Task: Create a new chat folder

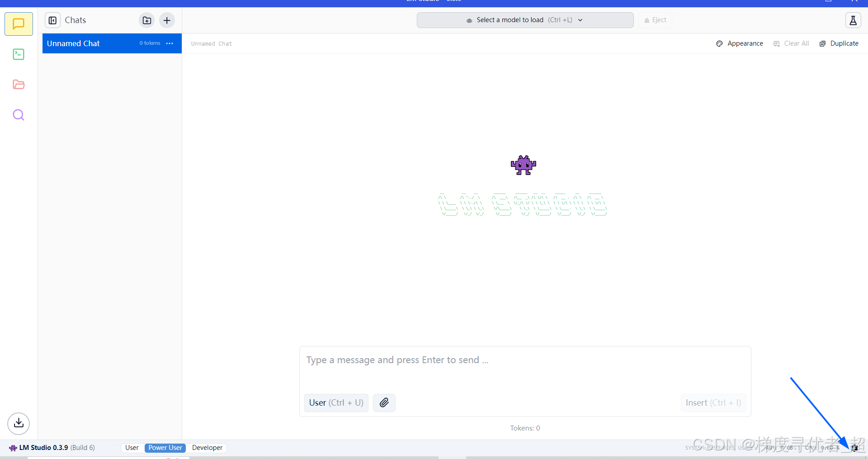Action: click(x=146, y=20)
